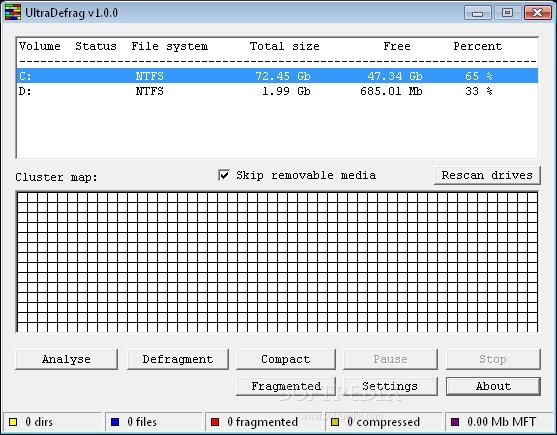The height and width of the screenshot is (435, 557).
Task: Select the C: volume row
Action: [277, 76]
